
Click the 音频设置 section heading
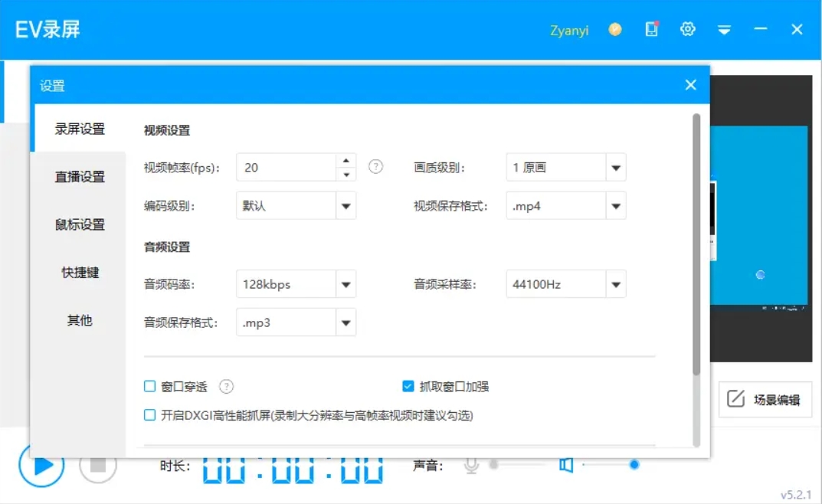click(167, 247)
